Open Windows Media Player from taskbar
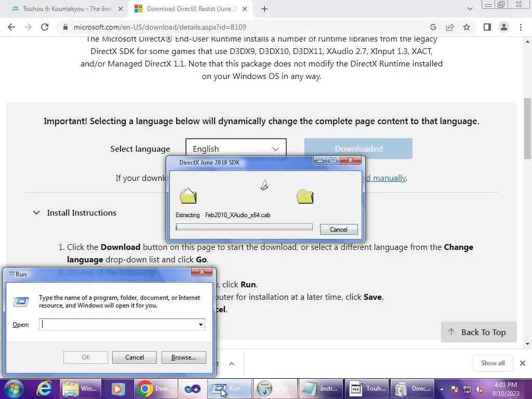This screenshot has height=399, width=532. click(x=118, y=389)
